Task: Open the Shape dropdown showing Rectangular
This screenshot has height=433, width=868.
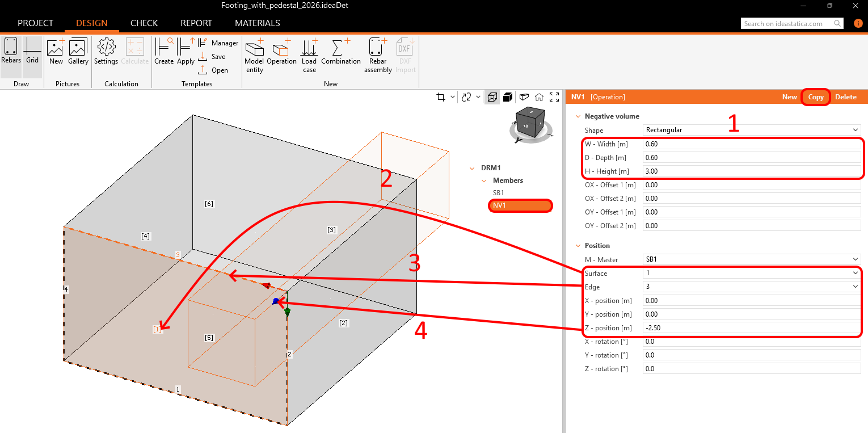Action: point(751,130)
